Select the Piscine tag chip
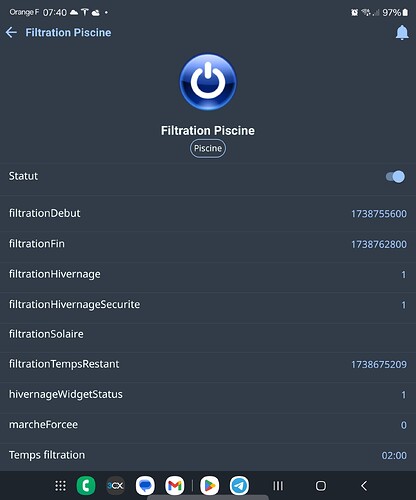The height and width of the screenshot is (500, 416). click(x=208, y=148)
